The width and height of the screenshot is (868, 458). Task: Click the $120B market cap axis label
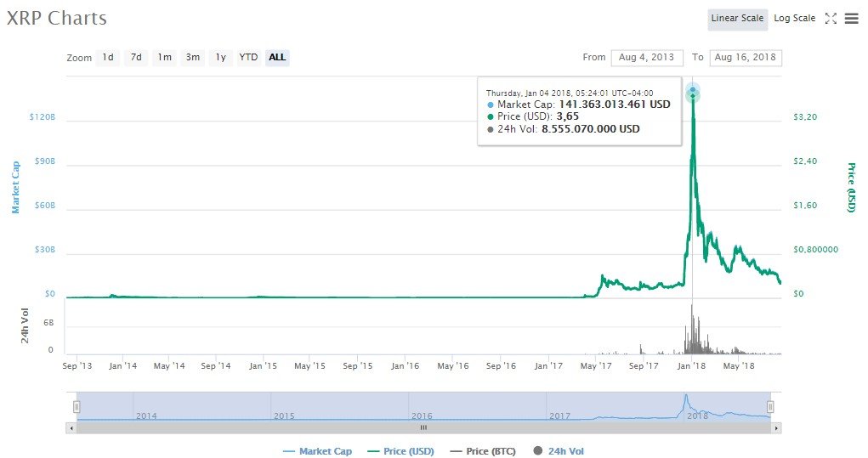pos(43,117)
